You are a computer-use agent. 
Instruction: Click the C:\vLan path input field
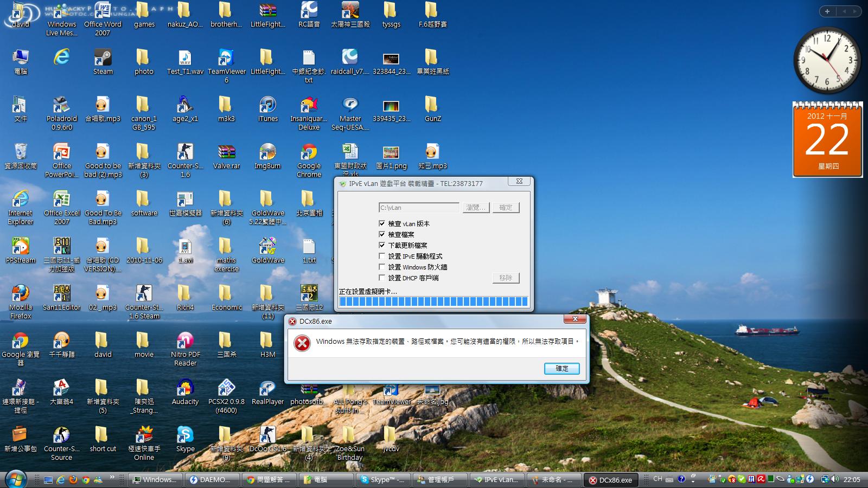click(418, 208)
